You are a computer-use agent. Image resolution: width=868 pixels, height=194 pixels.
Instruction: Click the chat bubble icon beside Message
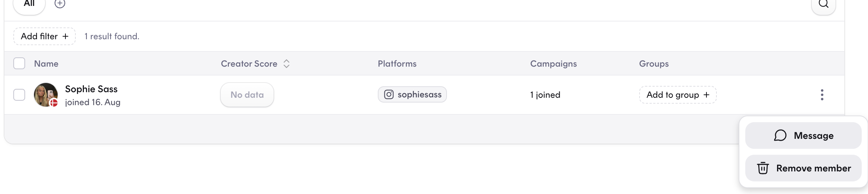(x=780, y=136)
